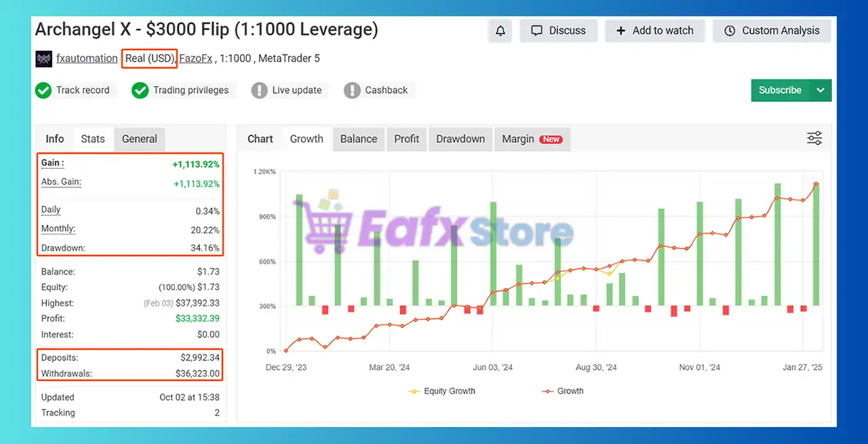
Task: Click Add to watch button
Action: pos(654,31)
